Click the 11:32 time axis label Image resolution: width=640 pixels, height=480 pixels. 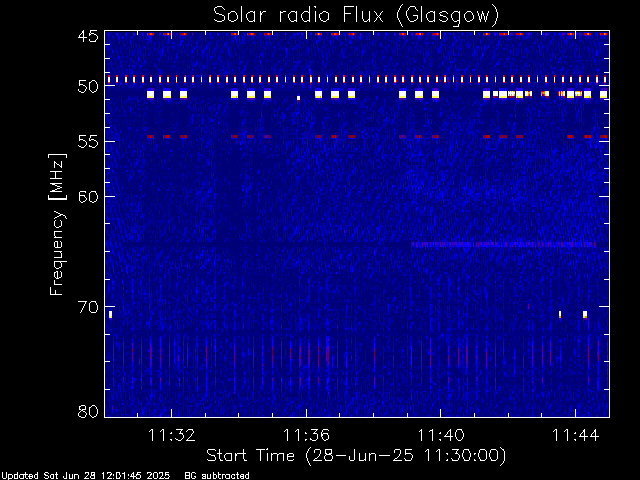[171, 435]
